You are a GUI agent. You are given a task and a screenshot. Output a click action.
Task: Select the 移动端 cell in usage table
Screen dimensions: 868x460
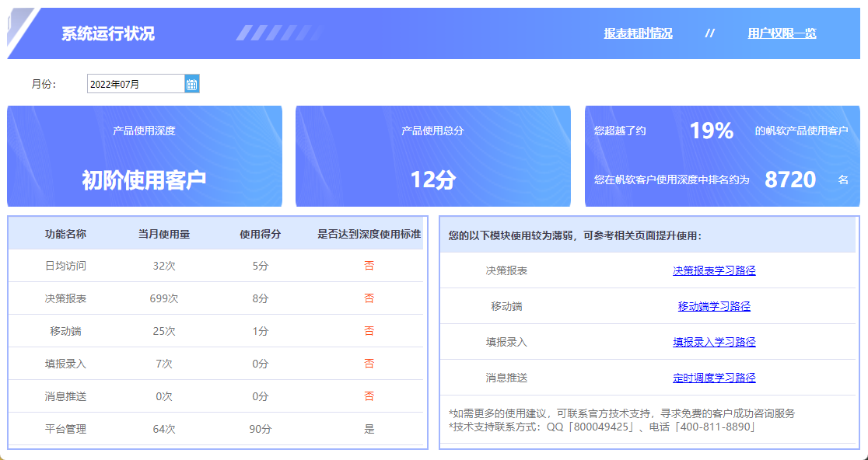click(65, 331)
